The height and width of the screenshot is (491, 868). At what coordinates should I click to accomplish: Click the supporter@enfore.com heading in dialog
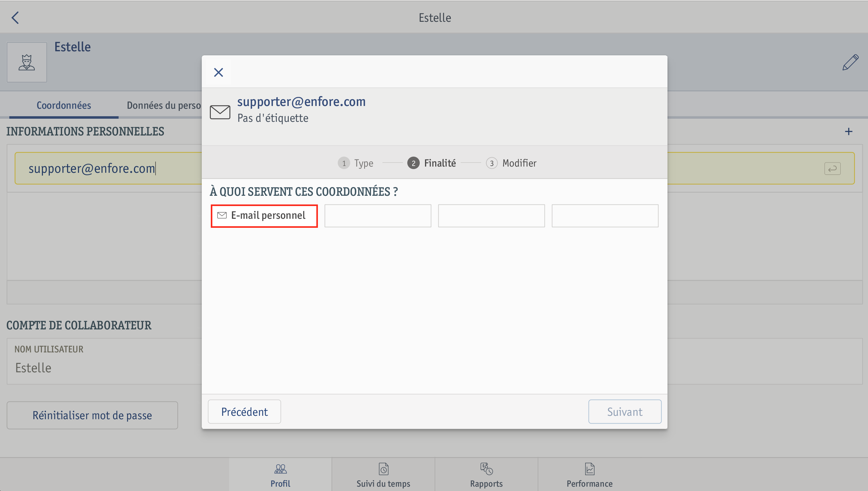pyautogui.click(x=301, y=102)
